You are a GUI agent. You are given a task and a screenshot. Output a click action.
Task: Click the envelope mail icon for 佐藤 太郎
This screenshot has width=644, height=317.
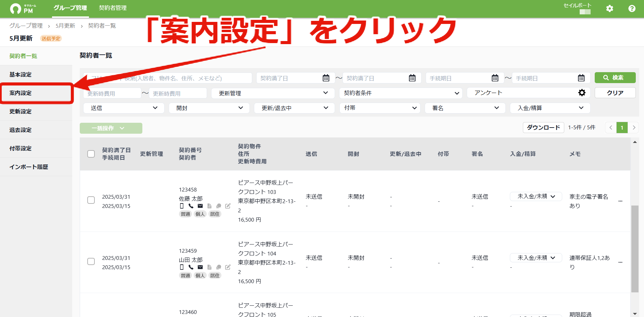pyautogui.click(x=200, y=206)
